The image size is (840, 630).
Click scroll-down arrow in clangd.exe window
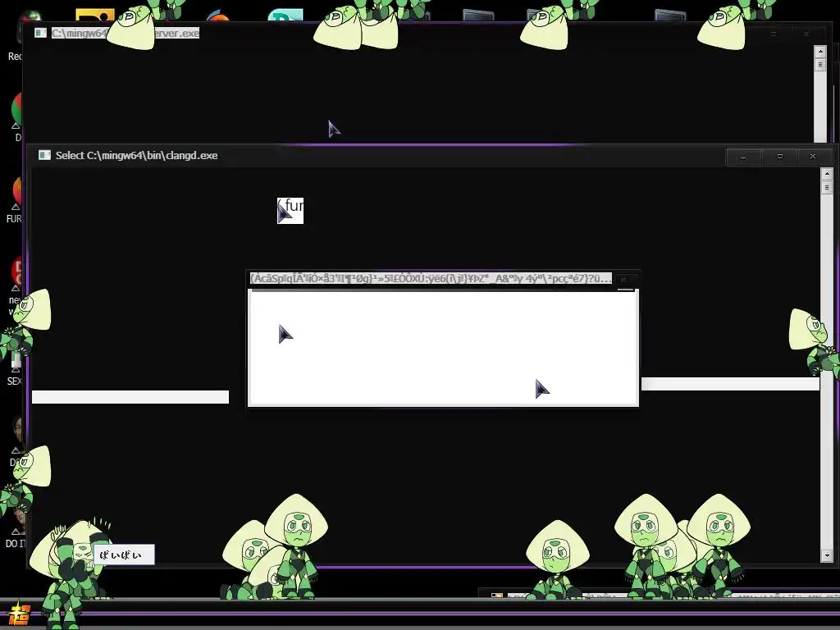[827, 555]
